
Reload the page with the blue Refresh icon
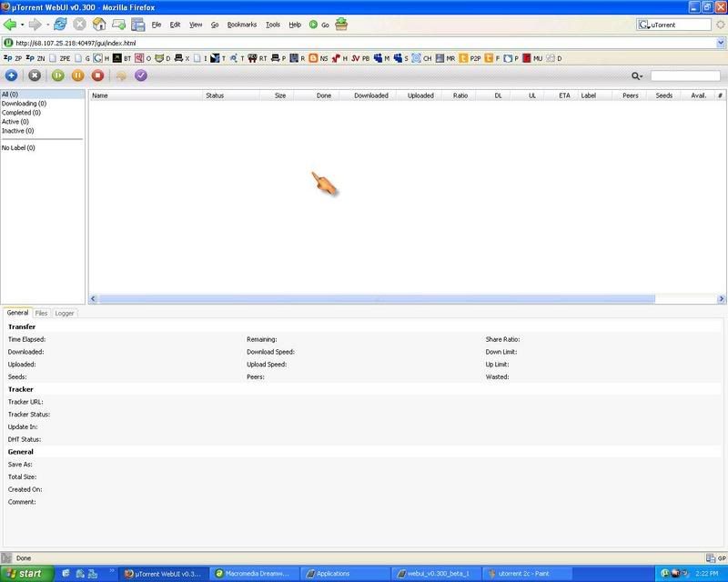(x=60, y=25)
